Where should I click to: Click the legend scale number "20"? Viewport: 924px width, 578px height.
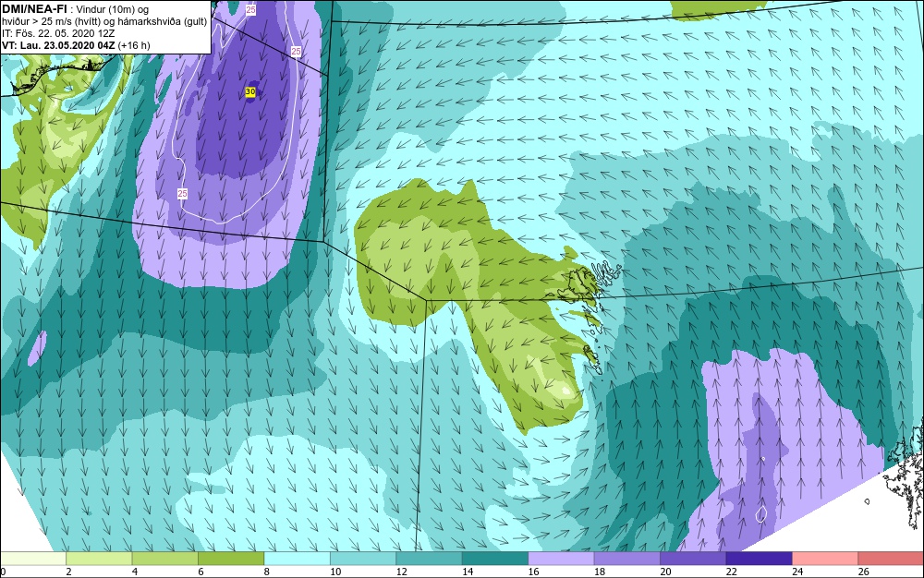[x=665, y=572]
